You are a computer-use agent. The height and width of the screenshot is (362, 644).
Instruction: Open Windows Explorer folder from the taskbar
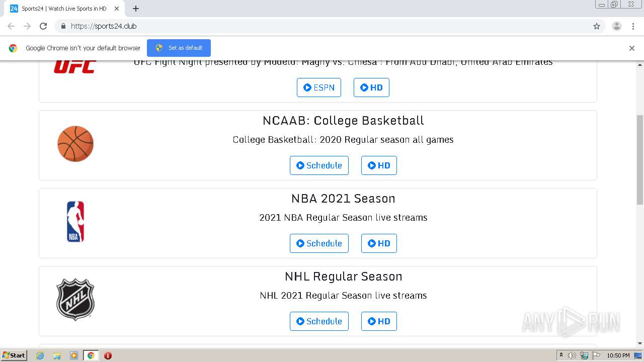click(57, 355)
